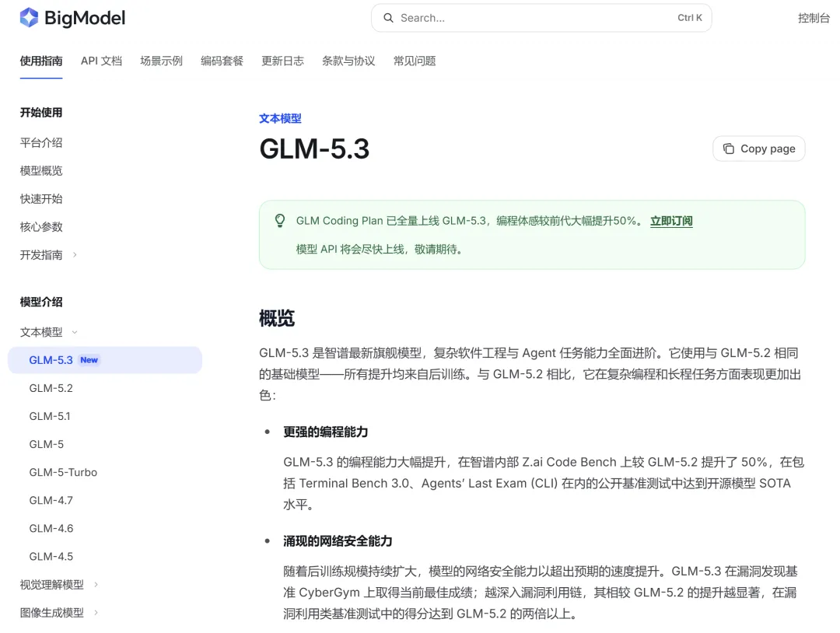Open 模型概览 in the sidebar
Screen dimensions: 840x633
[41, 171]
